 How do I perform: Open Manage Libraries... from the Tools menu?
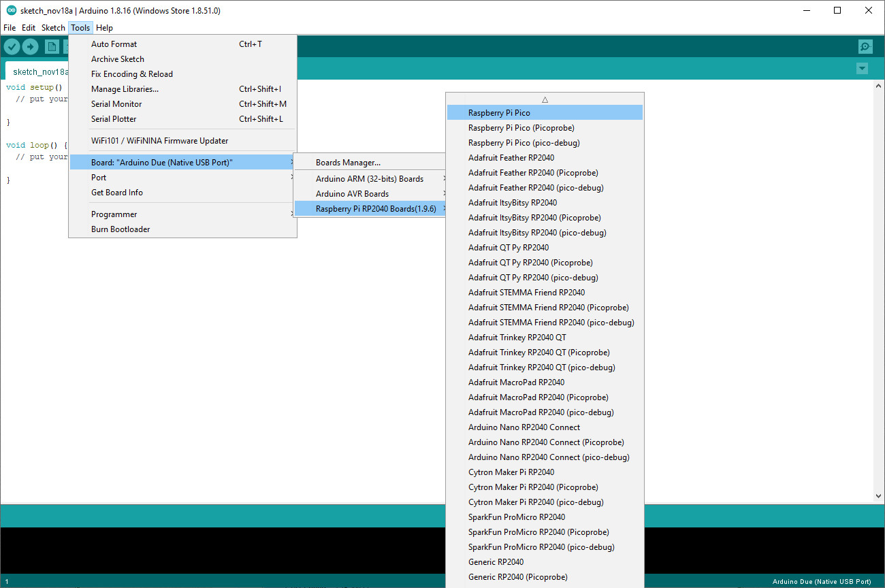click(182, 89)
